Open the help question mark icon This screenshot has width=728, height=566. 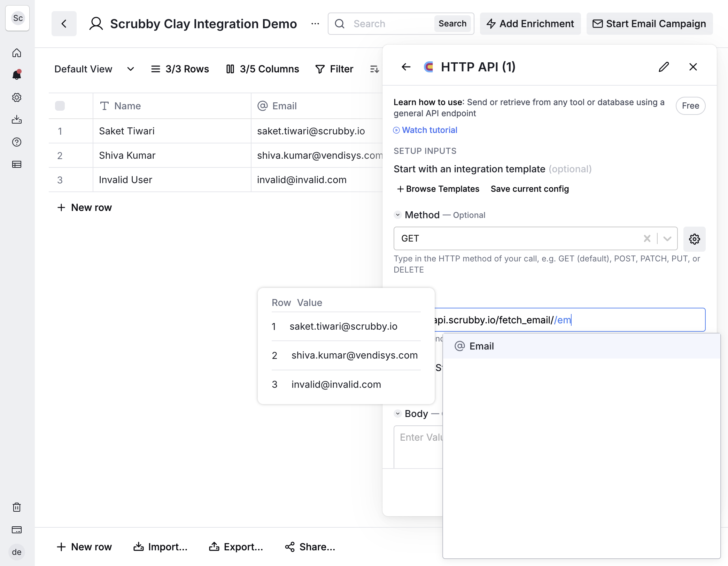click(17, 142)
